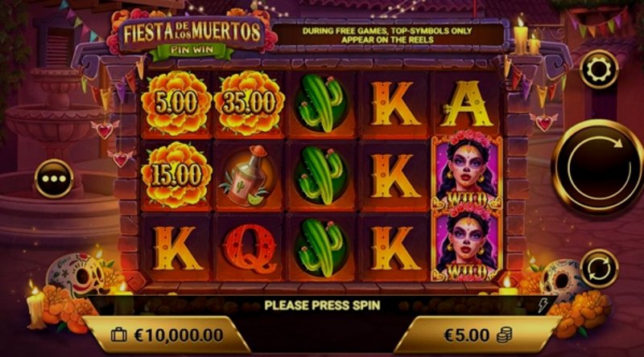Image resolution: width=644 pixels, height=357 pixels.
Task: Open the €5.00 bet amount panel
Action: pos(477,335)
